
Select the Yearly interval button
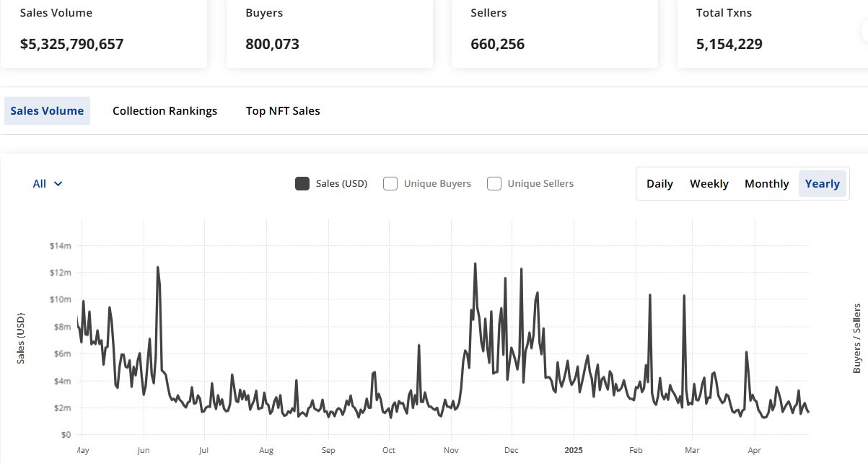tap(822, 184)
